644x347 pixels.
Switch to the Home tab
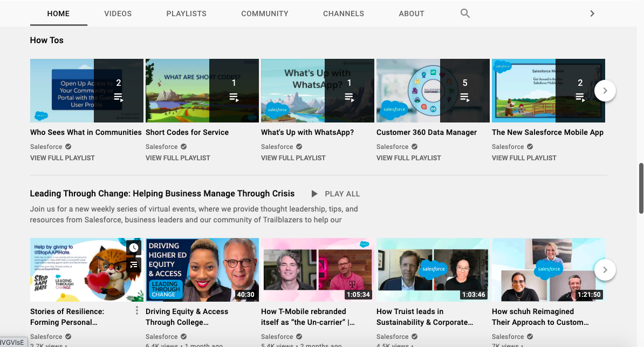point(58,13)
